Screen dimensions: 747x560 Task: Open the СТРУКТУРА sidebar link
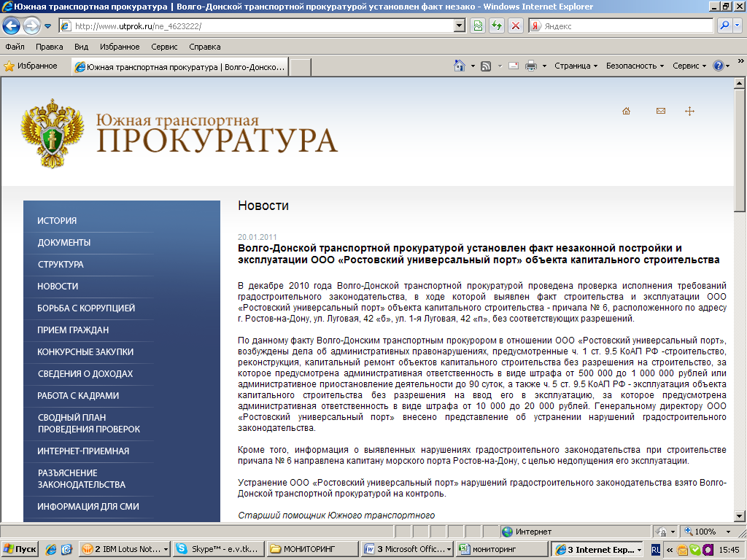pos(61,265)
